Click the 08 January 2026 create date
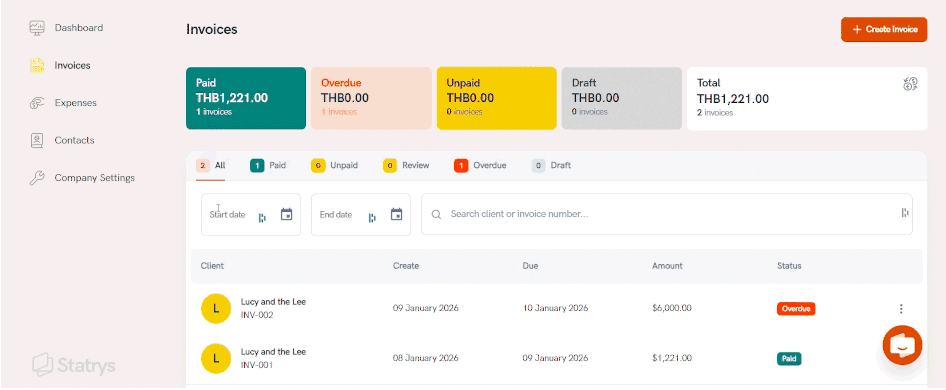This screenshot has height=390, width=946. (x=425, y=359)
